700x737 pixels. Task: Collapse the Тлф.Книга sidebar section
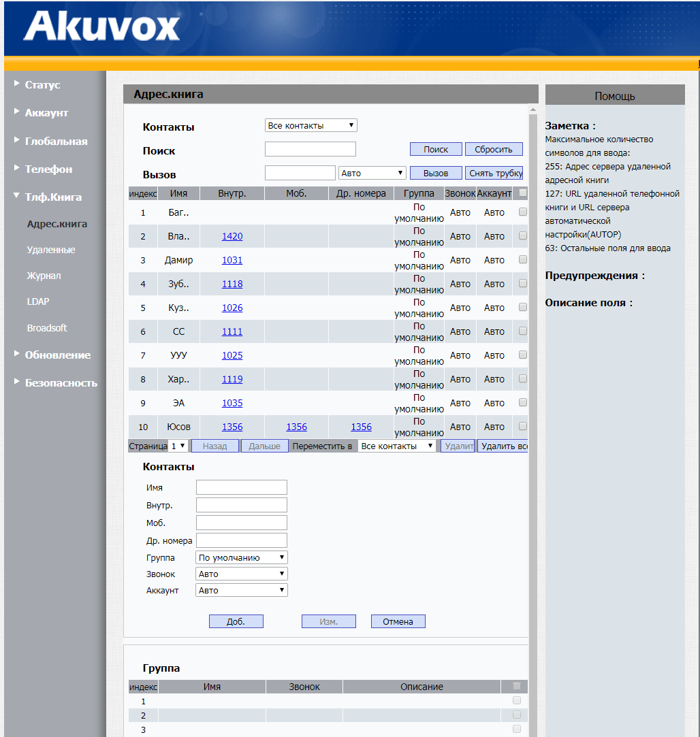point(53,197)
